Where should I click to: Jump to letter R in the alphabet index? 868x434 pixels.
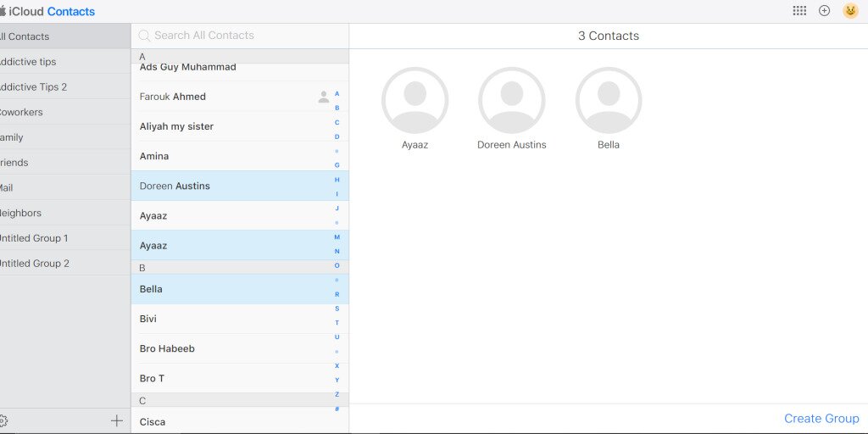(337, 294)
